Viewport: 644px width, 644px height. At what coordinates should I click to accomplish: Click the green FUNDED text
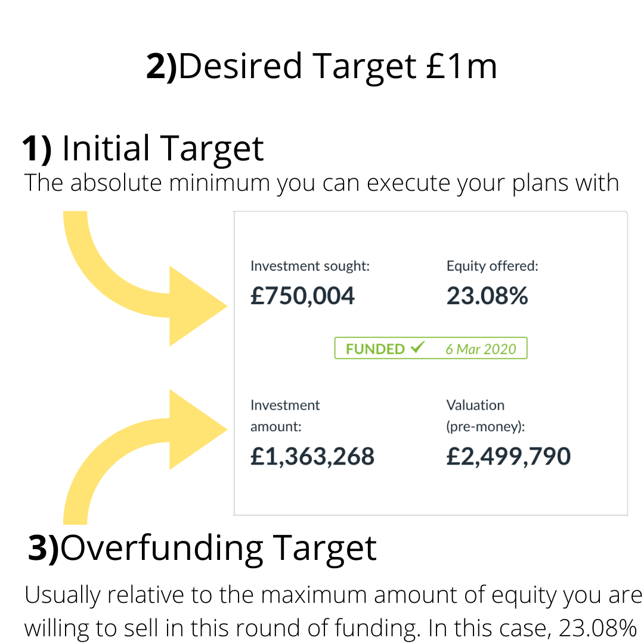pos(375,349)
